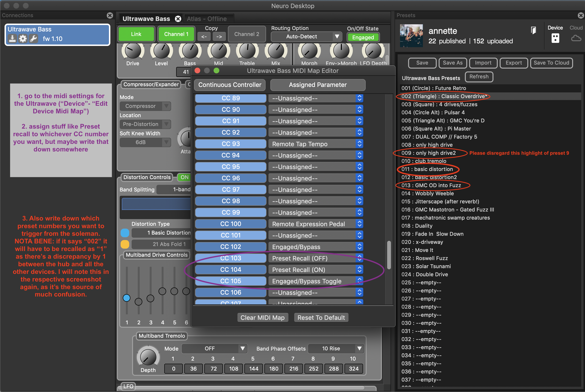The image size is (585, 392).
Task: Click the Export button
Action: pyautogui.click(x=514, y=63)
